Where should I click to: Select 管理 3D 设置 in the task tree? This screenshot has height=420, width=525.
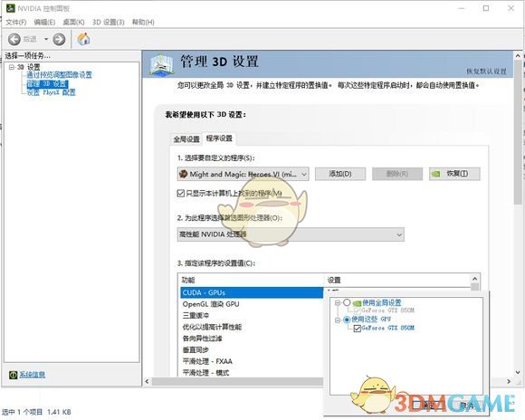click(x=47, y=83)
